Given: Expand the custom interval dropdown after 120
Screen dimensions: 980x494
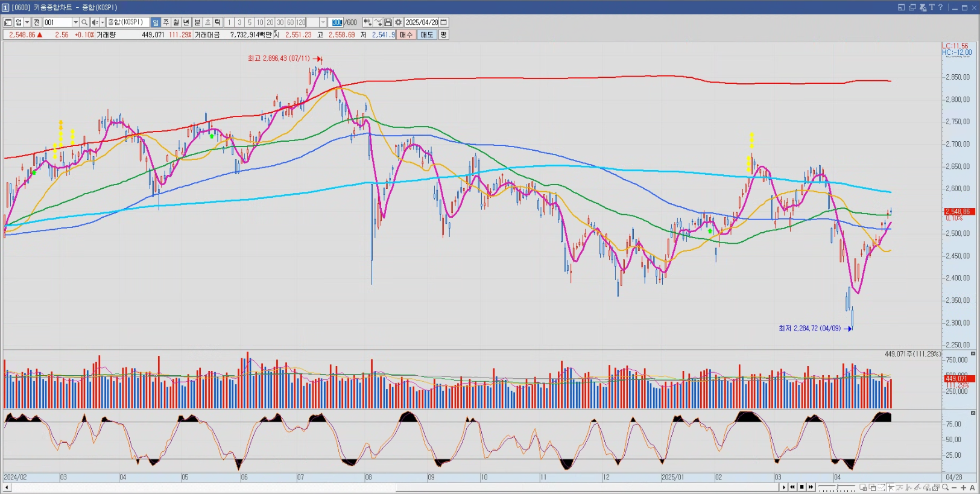Looking at the screenshot, I should coord(323,22).
